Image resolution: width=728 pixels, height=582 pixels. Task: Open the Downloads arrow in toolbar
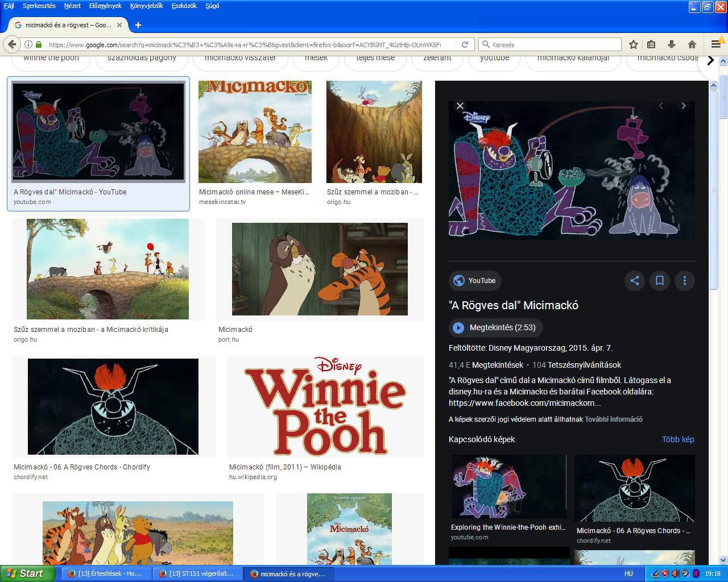click(x=671, y=44)
